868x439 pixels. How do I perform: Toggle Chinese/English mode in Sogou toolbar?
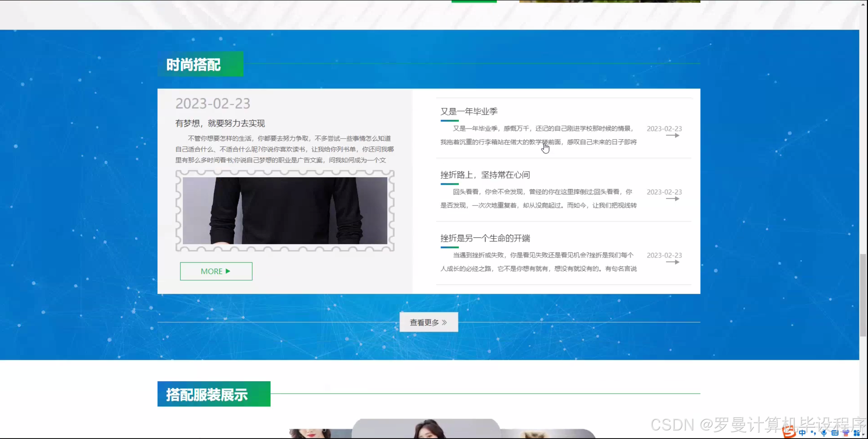click(x=802, y=433)
